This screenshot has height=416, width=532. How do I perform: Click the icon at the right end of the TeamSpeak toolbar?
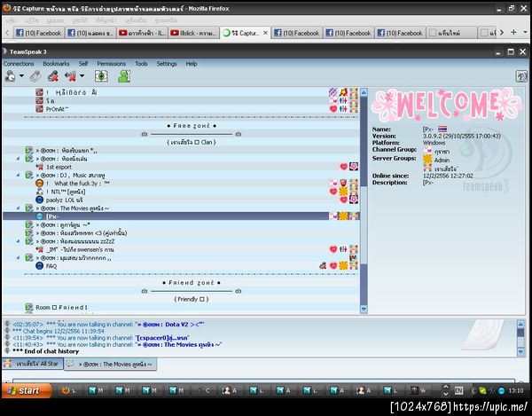click(521, 76)
